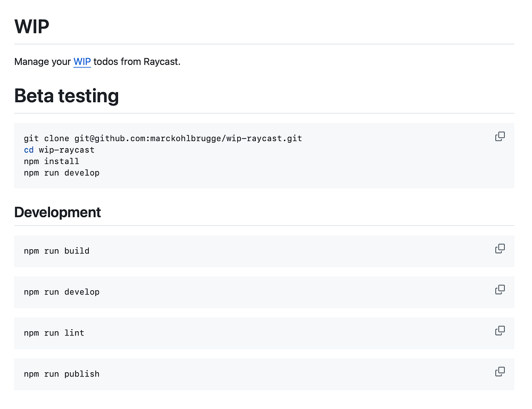Screen dimensions: 532x409
Task: Click the word Raycast in the description
Action: [161, 62]
